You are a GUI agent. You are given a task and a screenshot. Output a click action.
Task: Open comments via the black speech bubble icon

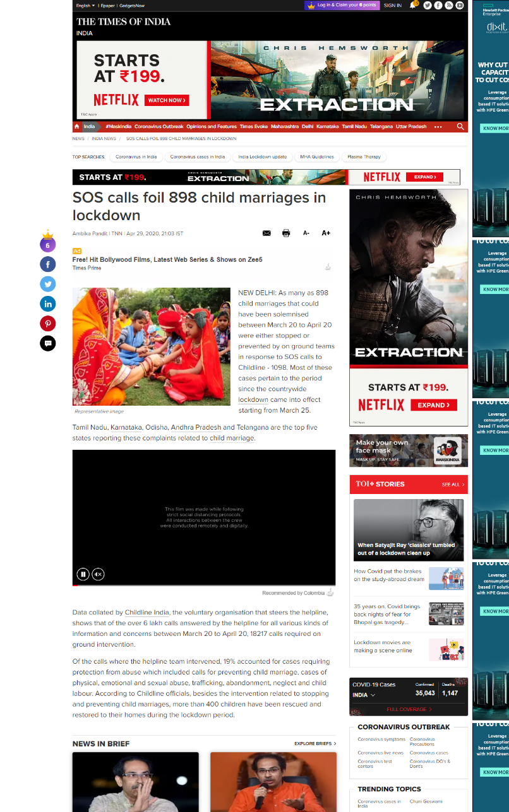48,343
